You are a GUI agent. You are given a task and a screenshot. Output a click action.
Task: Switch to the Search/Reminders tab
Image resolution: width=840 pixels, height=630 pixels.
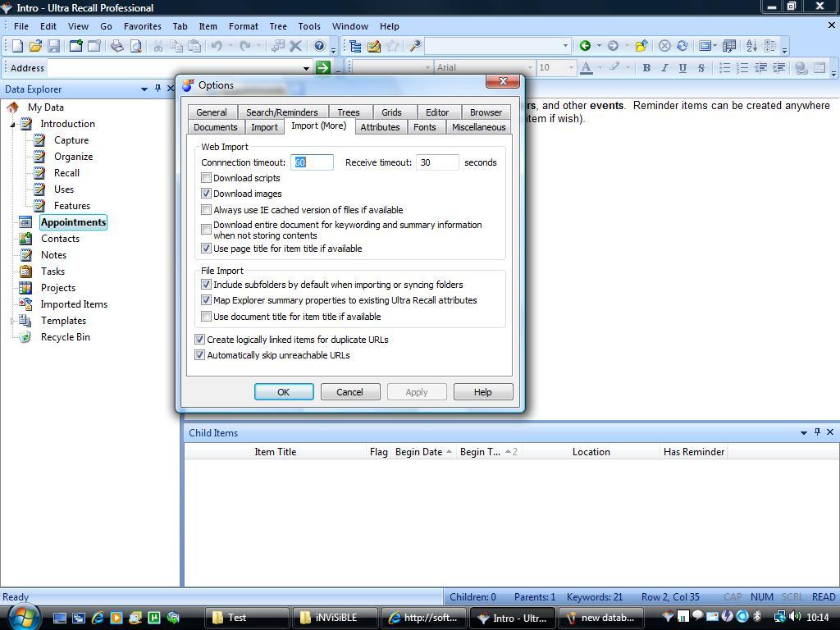pos(282,112)
